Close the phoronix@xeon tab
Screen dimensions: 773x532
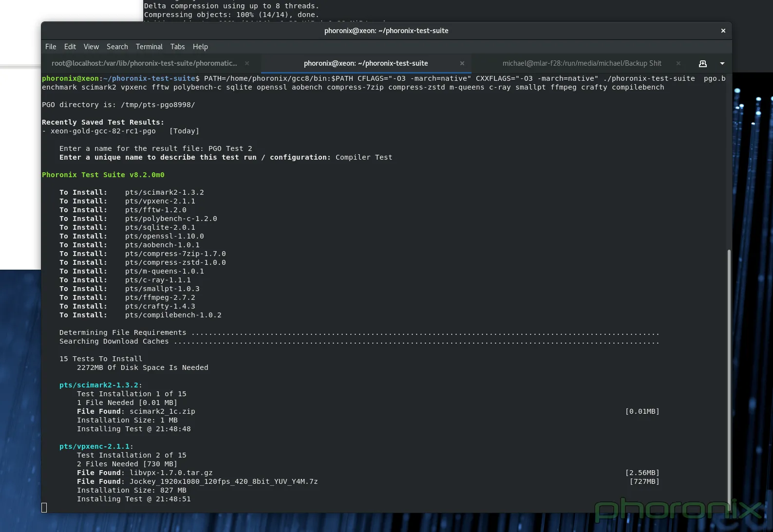pyautogui.click(x=462, y=63)
